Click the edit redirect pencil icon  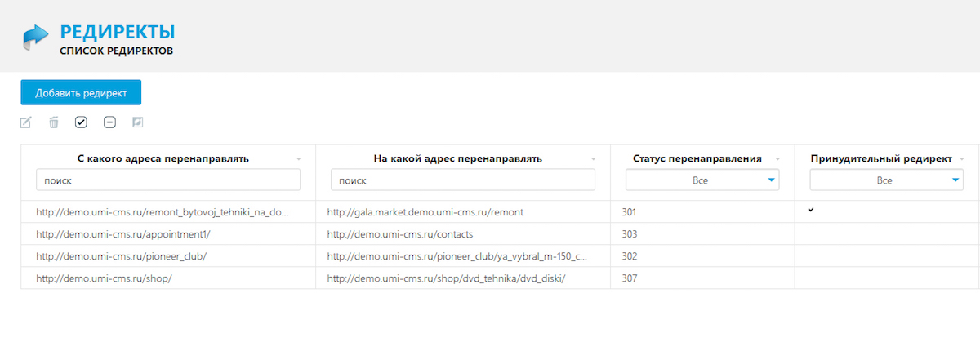(x=25, y=122)
